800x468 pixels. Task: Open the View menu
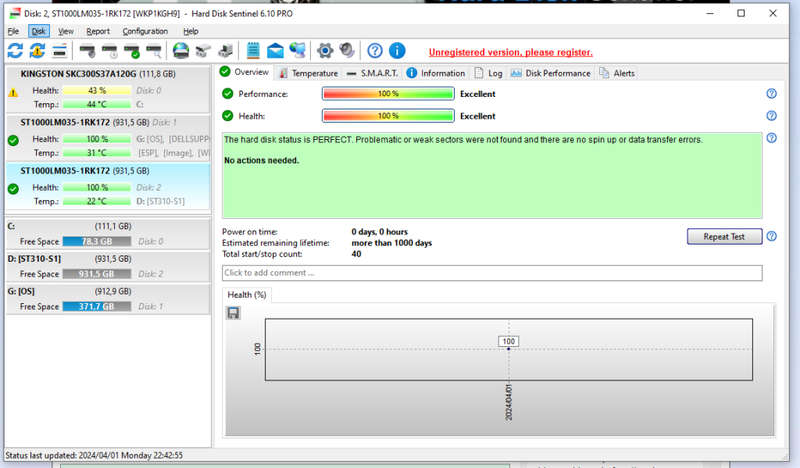tap(66, 31)
